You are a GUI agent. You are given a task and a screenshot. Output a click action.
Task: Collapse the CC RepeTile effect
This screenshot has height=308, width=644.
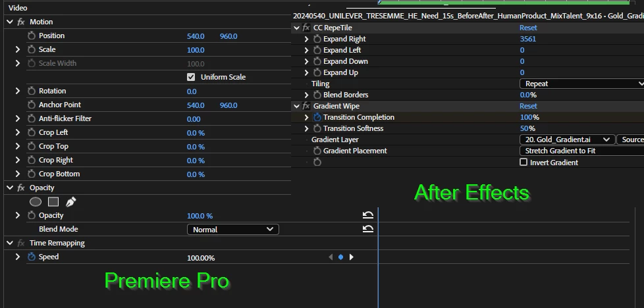pyautogui.click(x=296, y=28)
